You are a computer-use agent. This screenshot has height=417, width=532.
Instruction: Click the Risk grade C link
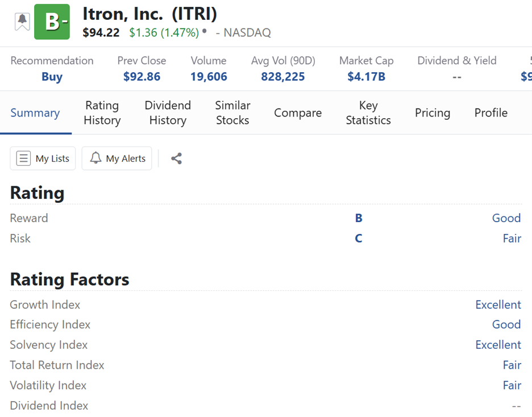coord(359,239)
